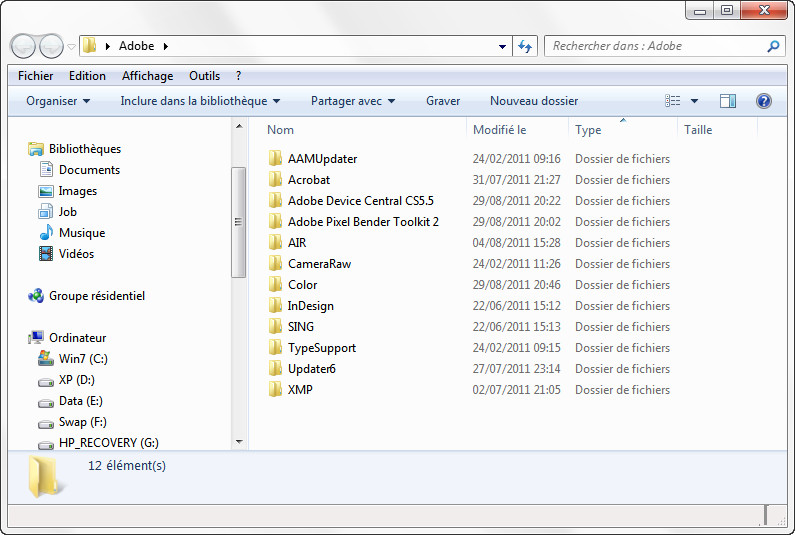Click the date 31/07/2011 21:27
Viewport: 795px width, 535px height.
517,180
